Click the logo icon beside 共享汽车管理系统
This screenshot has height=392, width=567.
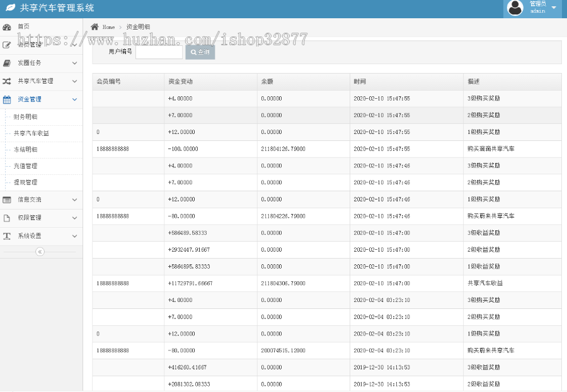tap(11, 7)
